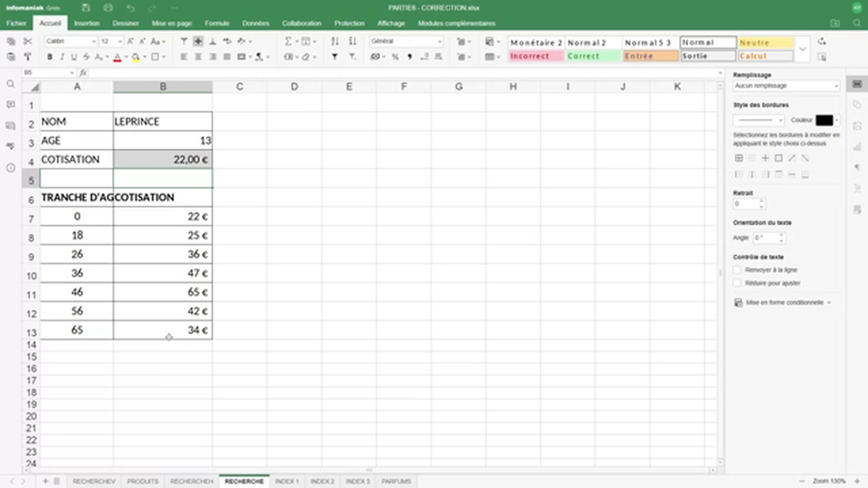Switch to the PRODUITS sheet tab
Screen dimensions: 868x488
point(143,481)
